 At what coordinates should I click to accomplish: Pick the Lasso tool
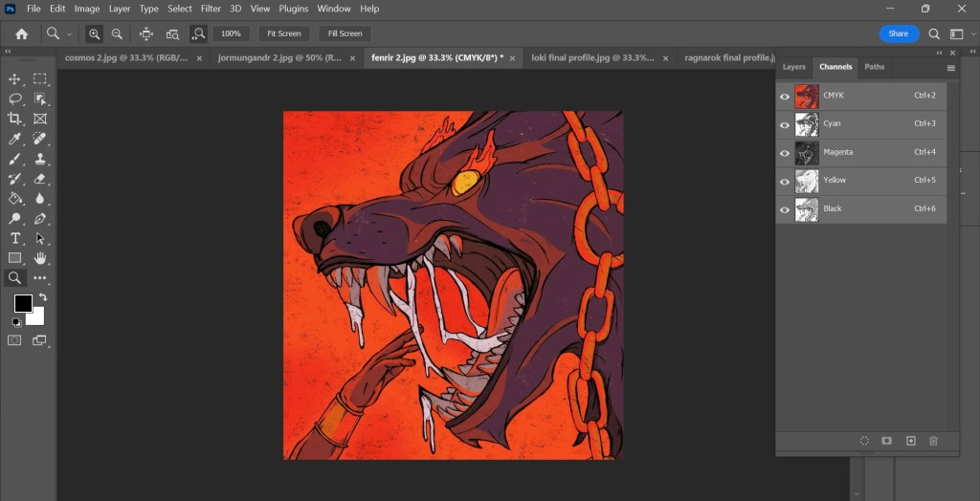[15, 99]
